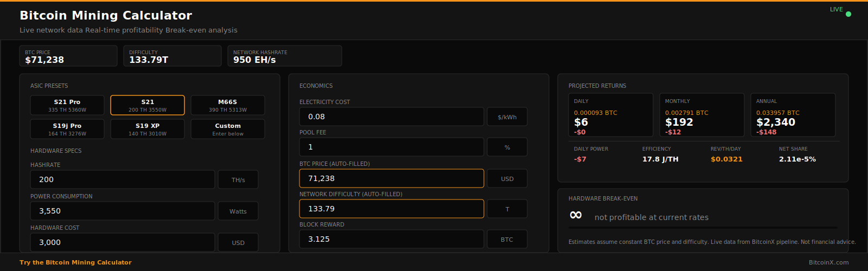Click the hardware break-even progress bar
The width and height of the screenshot is (868, 271).
(703, 228)
